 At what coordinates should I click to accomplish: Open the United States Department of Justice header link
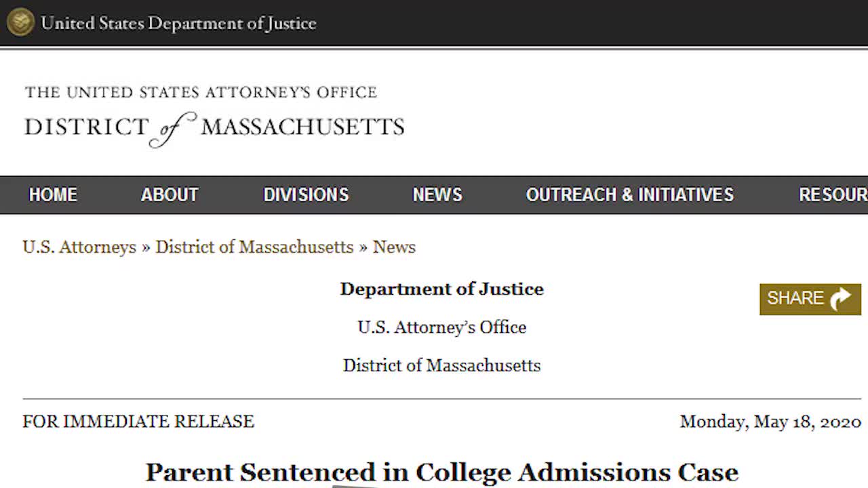(x=178, y=23)
